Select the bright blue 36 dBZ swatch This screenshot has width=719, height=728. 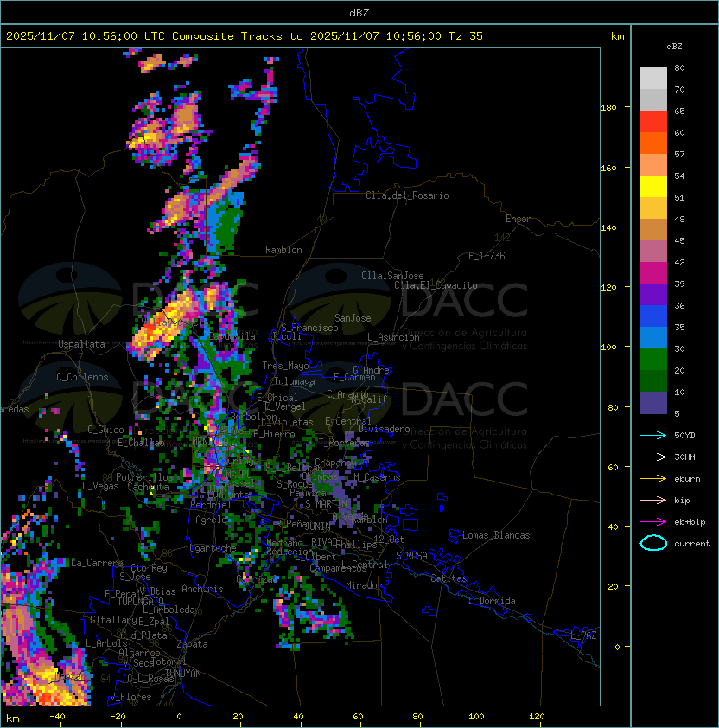tap(653, 316)
